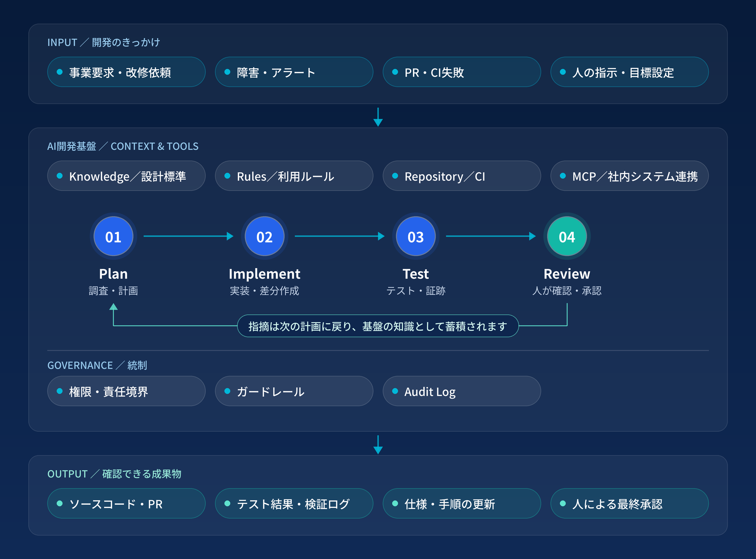Choose the 人による最終承認 output pill
Image resolution: width=756 pixels, height=559 pixels.
click(629, 504)
